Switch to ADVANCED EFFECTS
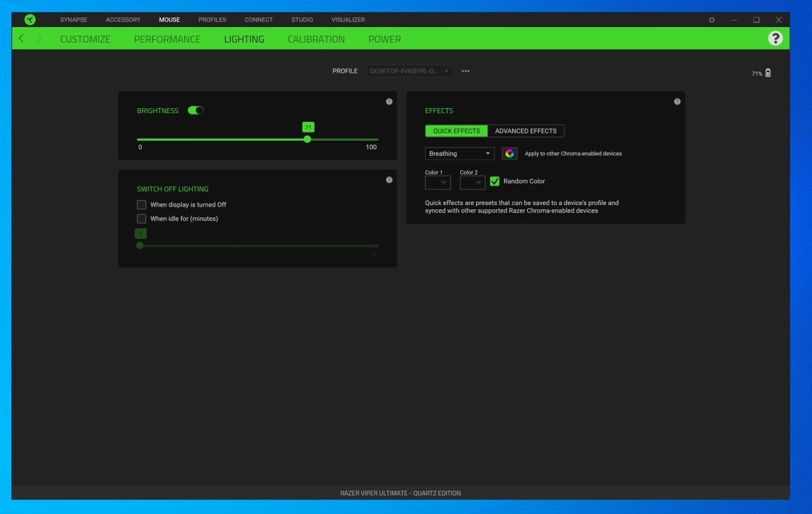This screenshot has height=514, width=812. click(x=526, y=131)
